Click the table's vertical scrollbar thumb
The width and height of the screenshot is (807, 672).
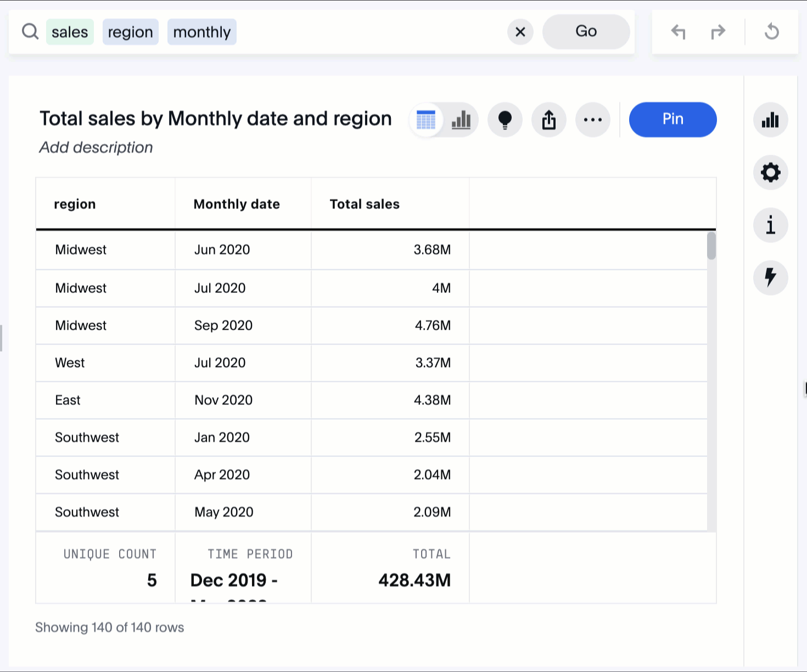[x=711, y=246]
